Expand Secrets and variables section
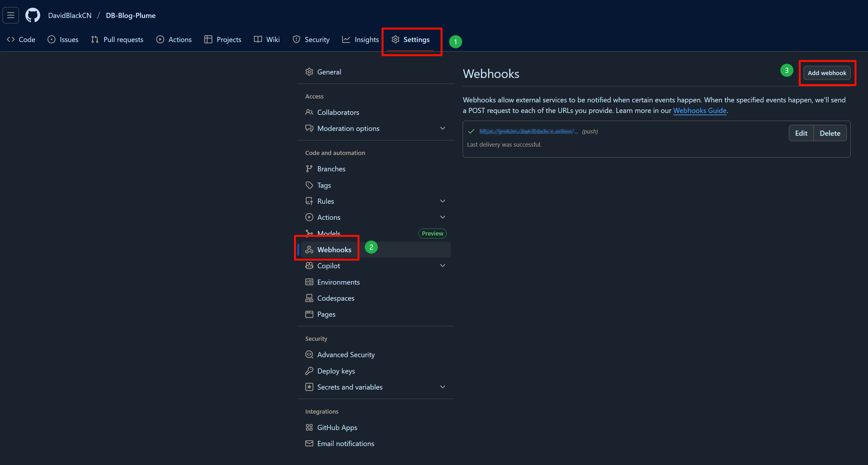This screenshot has width=868, height=465. [443, 387]
